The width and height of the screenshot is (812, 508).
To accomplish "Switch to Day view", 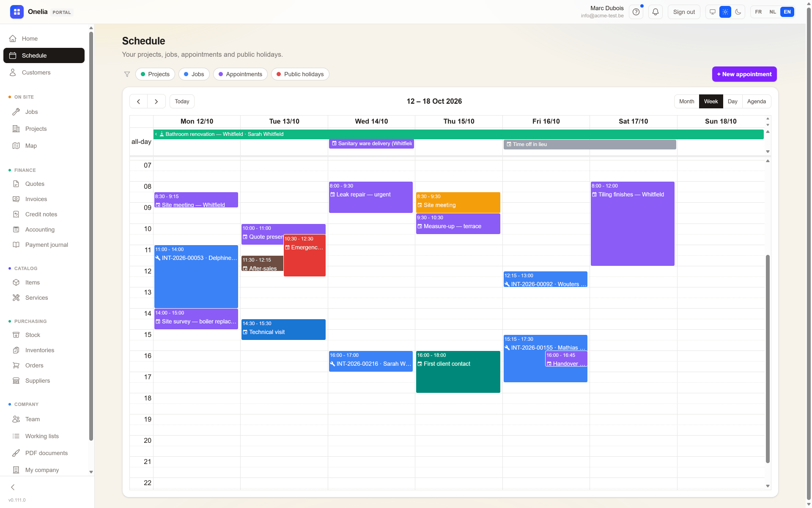I will click(x=732, y=102).
